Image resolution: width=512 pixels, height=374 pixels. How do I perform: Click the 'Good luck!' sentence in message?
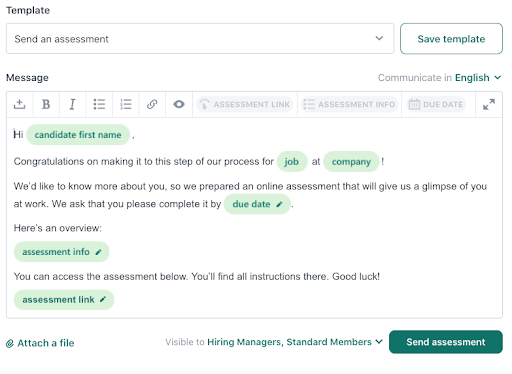[356, 276]
